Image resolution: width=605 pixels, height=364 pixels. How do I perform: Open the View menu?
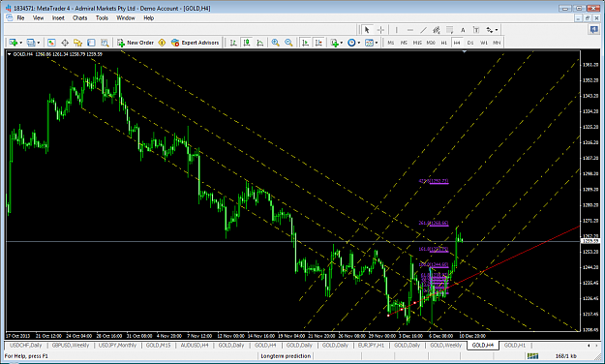38,17
